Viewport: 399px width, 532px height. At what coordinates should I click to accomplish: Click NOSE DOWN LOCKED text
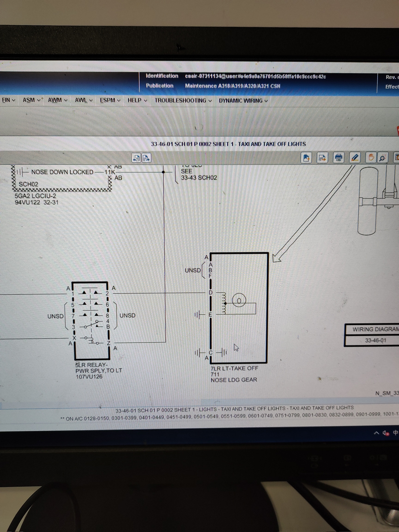coord(62,172)
